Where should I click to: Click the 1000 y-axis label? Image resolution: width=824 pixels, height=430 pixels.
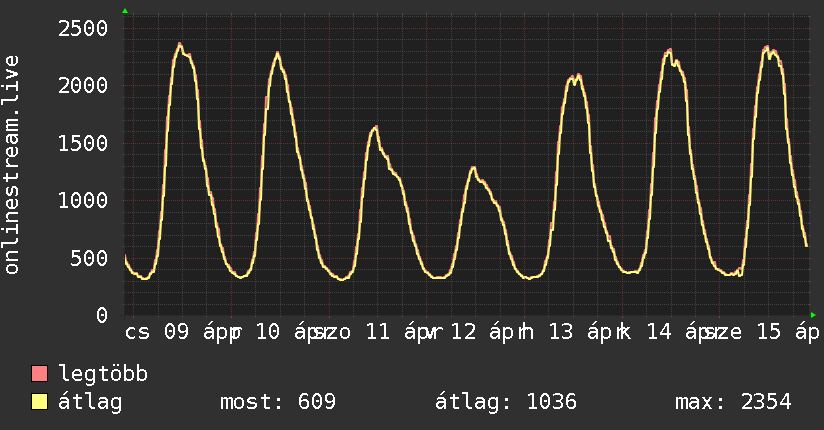point(83,200)
